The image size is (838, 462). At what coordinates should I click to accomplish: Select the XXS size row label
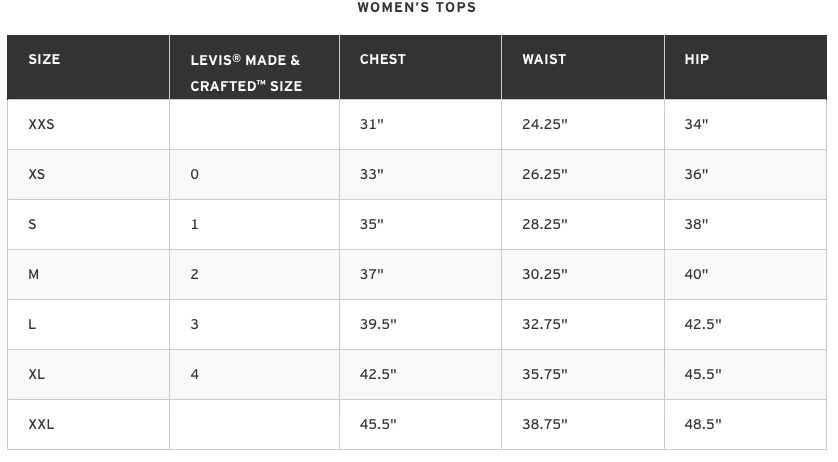pos(42,125)
